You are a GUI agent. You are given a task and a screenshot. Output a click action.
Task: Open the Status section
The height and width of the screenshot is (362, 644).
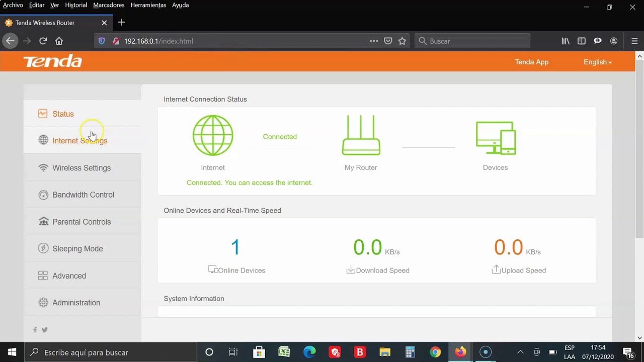click(x=82, y=114)
